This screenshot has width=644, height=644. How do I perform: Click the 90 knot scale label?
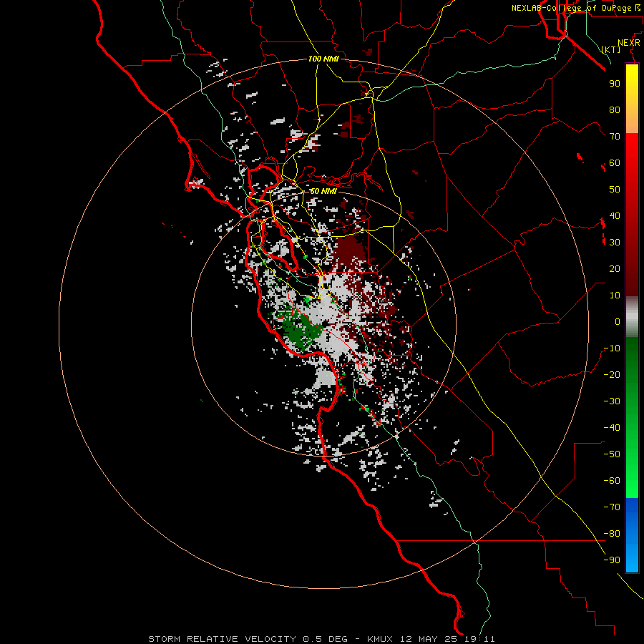tap(615, 84)
